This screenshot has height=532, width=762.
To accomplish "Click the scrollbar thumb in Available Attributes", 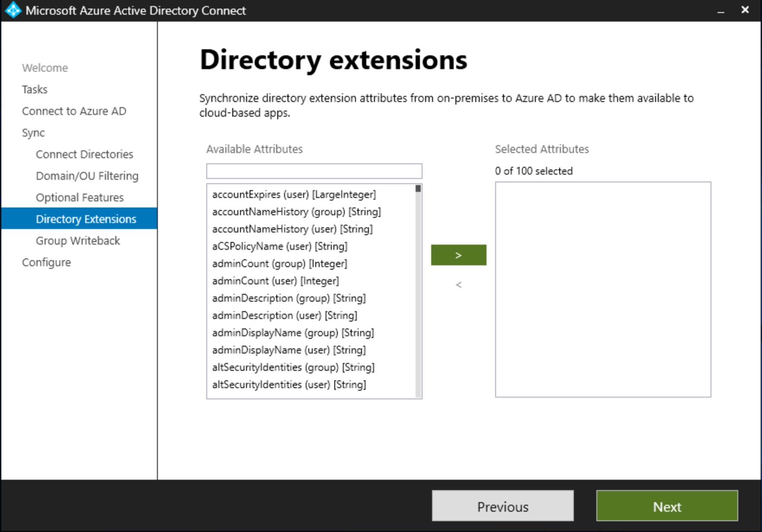I will click(417, 189).
